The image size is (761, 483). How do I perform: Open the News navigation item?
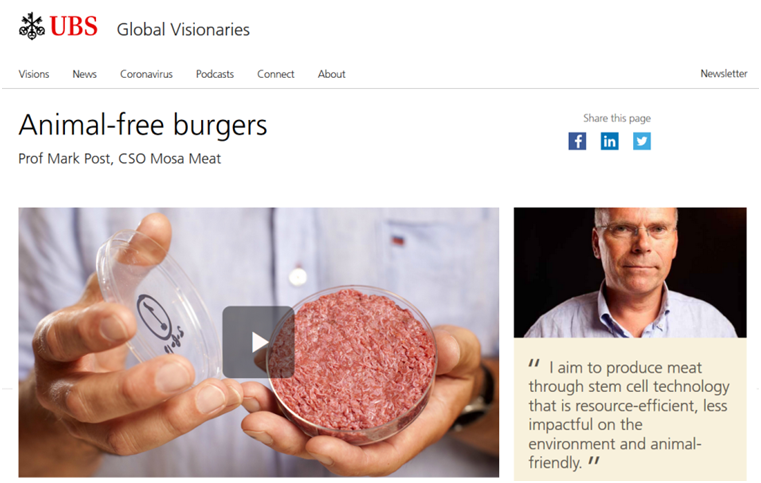[84, 74]
